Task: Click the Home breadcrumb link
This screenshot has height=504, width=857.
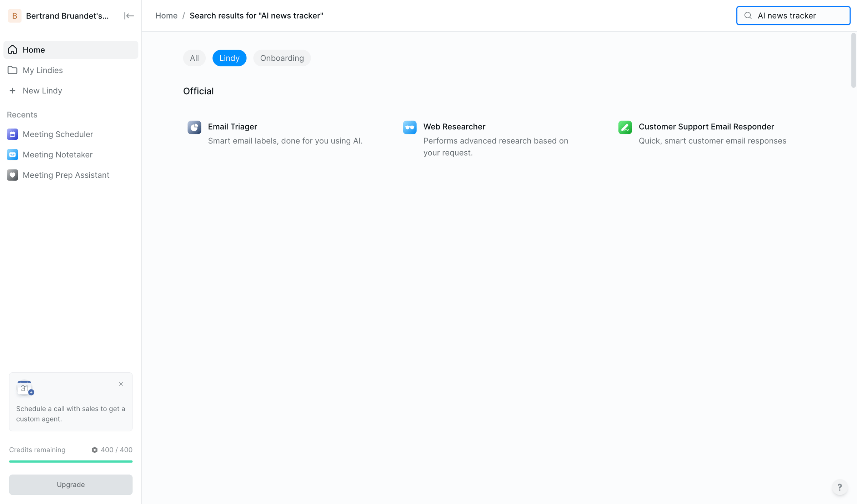Action: coord(166,16)
